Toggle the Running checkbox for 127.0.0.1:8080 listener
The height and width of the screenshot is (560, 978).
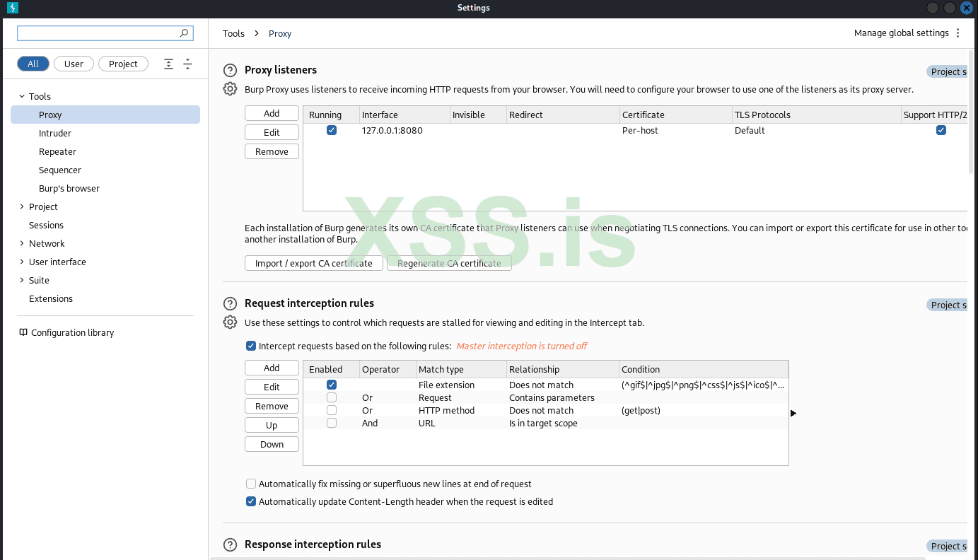tap(332, 130)
